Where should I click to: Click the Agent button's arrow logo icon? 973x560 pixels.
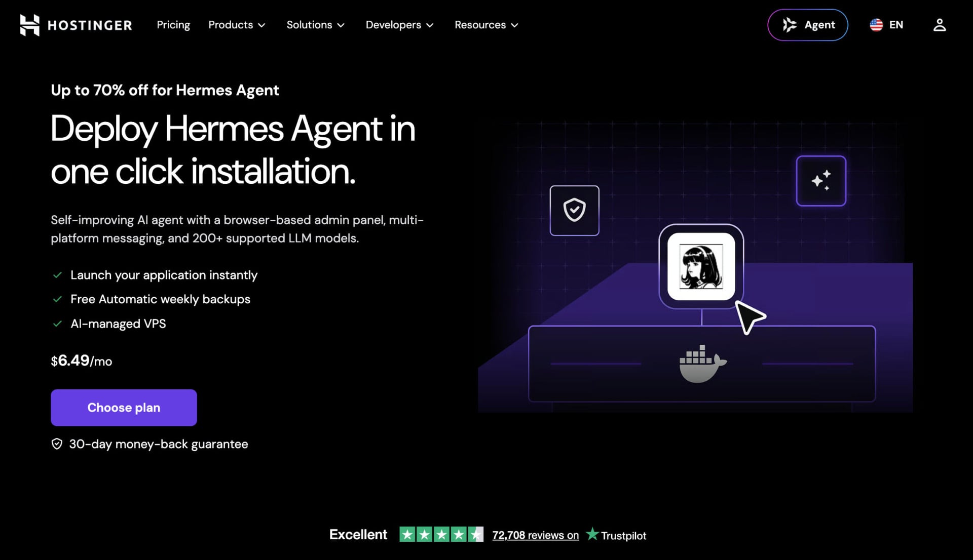point(789,25)
